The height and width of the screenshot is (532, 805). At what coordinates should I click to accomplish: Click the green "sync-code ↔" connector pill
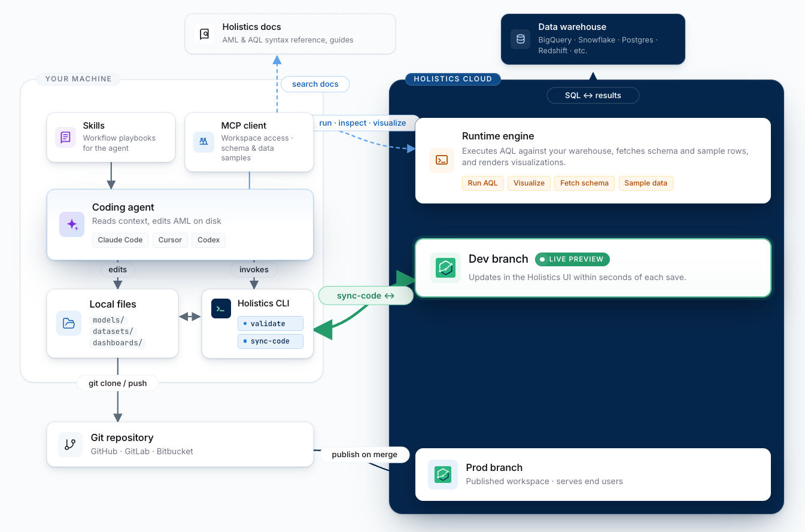click(x=366, y=296)
